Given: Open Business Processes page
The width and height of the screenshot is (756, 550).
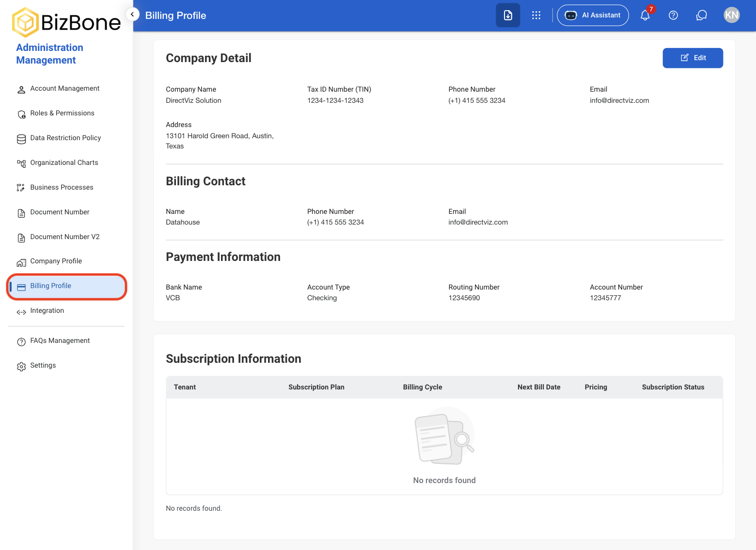Looking at the screenshot, I should coord(66,187).
